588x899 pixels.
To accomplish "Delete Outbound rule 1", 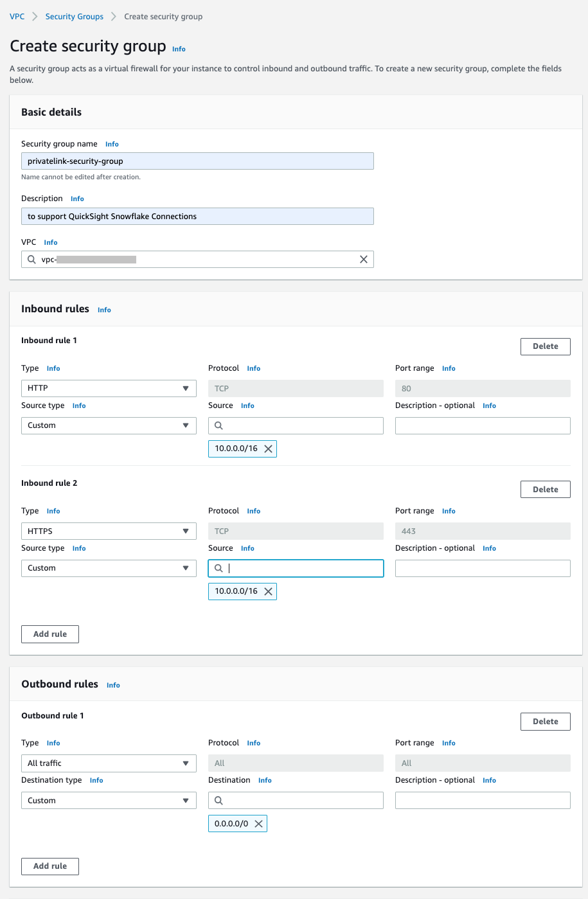I will tap(545, 722).
